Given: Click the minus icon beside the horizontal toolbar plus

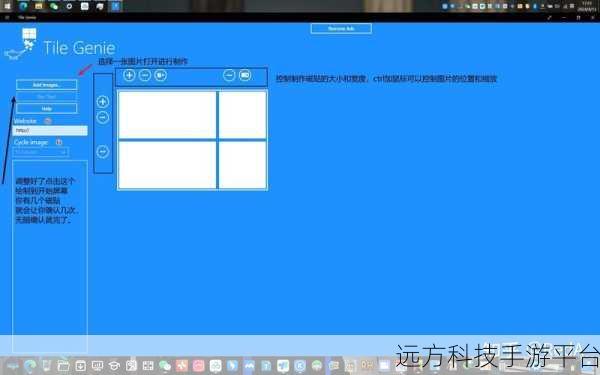Looking at the screenshot, I should 145,75.
